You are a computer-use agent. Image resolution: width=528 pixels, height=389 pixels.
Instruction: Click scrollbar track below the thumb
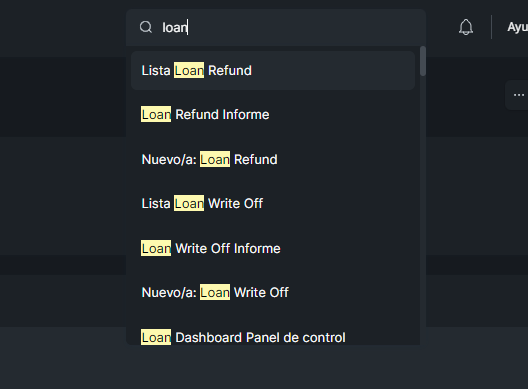423,209
